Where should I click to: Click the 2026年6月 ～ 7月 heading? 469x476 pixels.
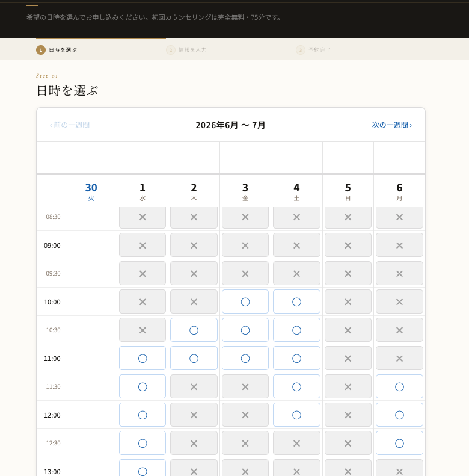coord(230,125)
